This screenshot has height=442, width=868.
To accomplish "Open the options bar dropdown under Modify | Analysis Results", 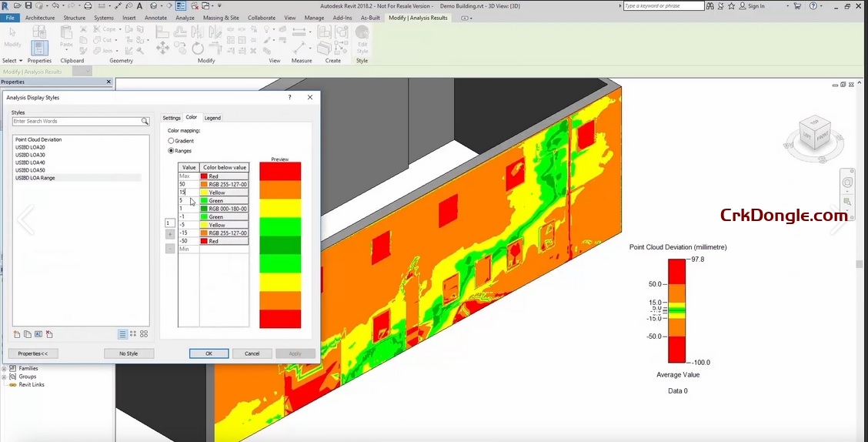I will (82, 72).
